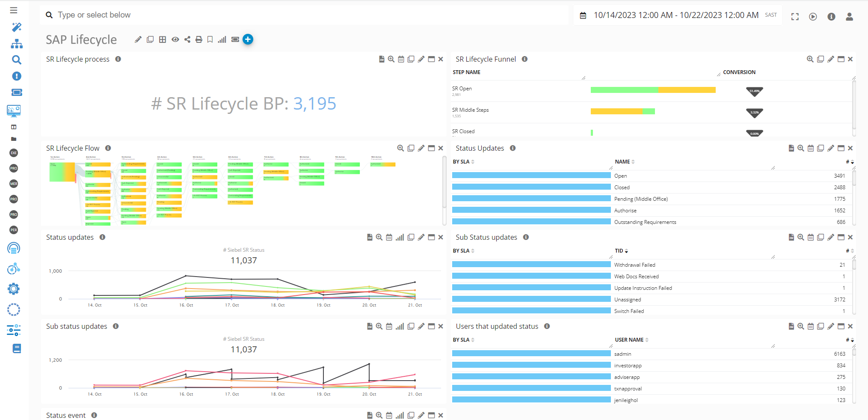Screen dimensions: 868x420
Task: Click zoom icon on SR Lifecycle Funnel panel
Action: tap(810, 59)
